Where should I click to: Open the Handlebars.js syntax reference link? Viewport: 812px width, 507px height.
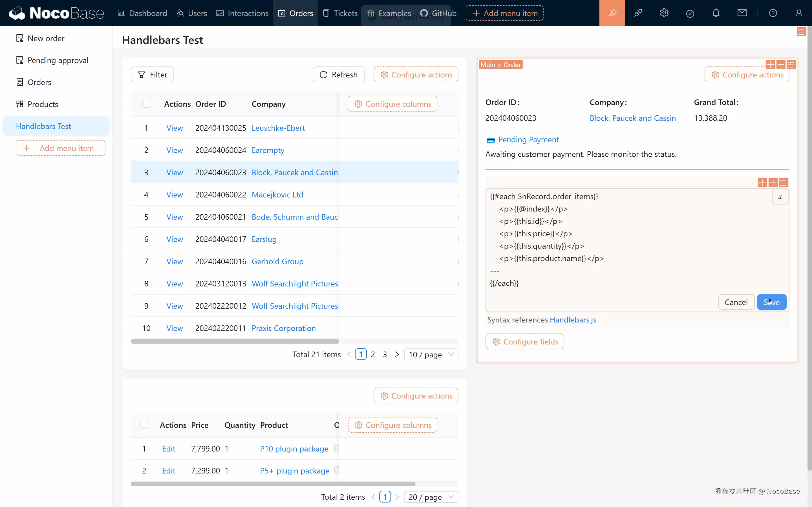point(573,320)
